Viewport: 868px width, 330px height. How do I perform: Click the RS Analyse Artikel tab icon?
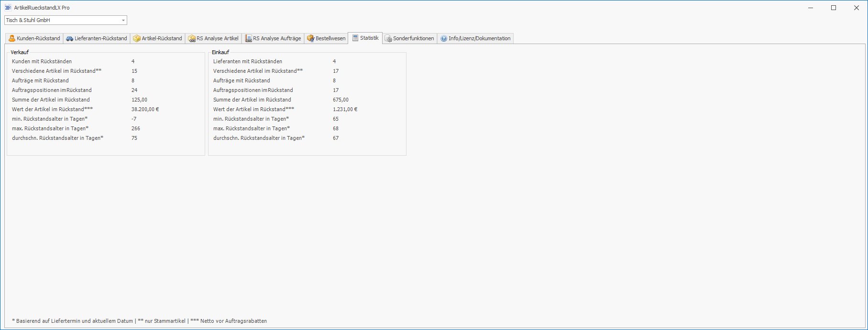point(192,38)
